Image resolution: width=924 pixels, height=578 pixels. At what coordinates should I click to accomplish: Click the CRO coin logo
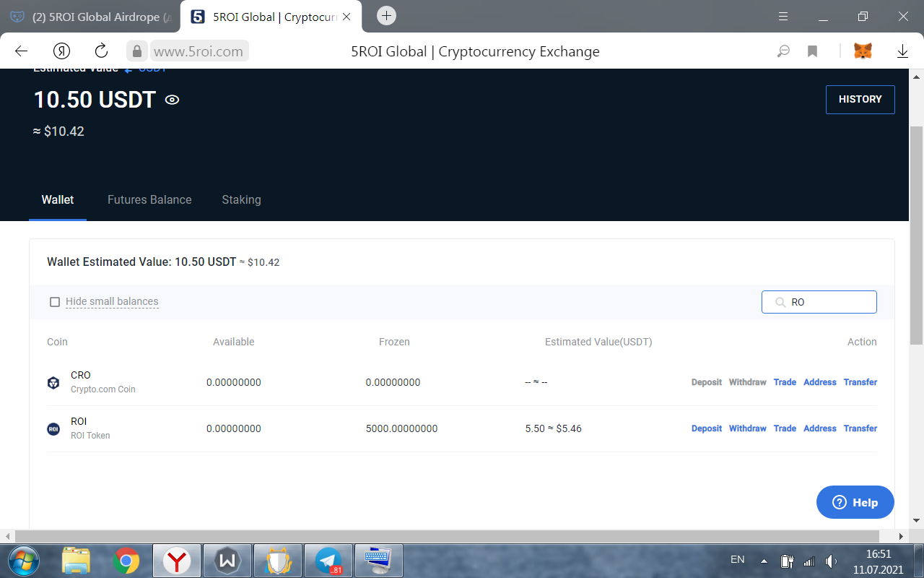click(x=53, y=383)
